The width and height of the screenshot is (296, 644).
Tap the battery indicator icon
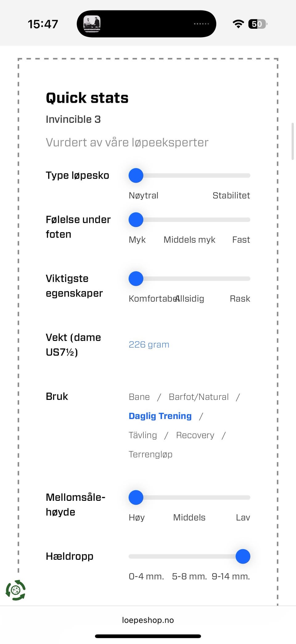258,24
